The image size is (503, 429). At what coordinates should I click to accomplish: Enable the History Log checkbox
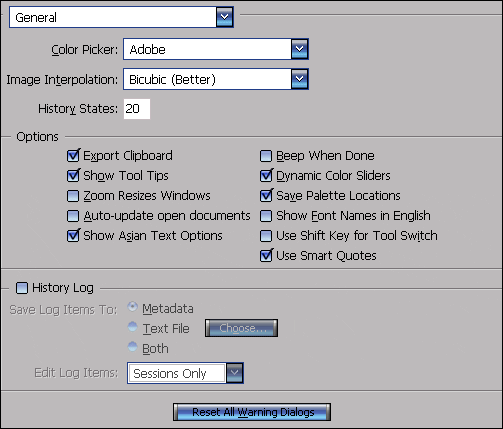point(22,288)
